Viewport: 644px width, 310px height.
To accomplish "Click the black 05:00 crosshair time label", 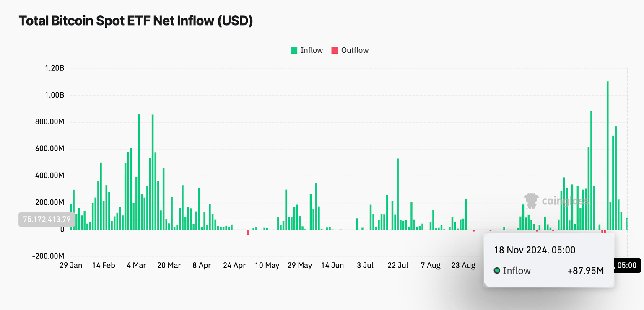I will (x=628, y=265).
